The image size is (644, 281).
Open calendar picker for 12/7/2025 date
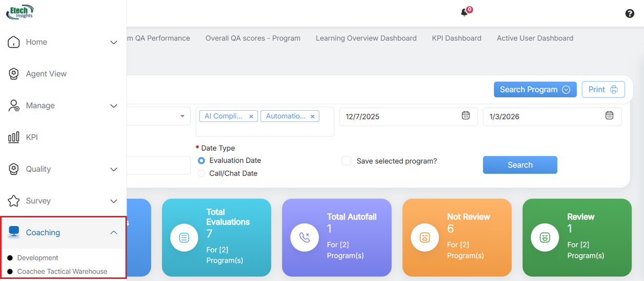point(466,116)
